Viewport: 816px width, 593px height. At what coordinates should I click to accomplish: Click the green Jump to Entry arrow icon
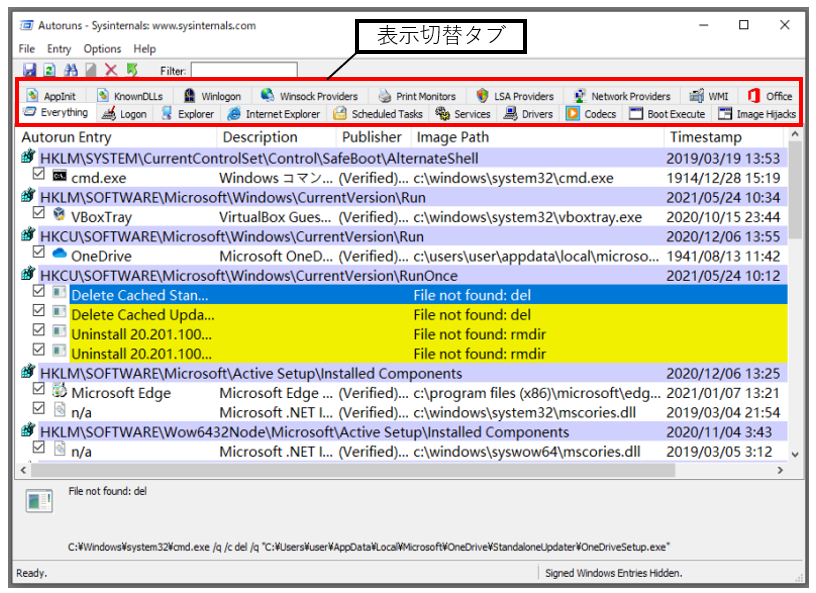click(132, 70)
